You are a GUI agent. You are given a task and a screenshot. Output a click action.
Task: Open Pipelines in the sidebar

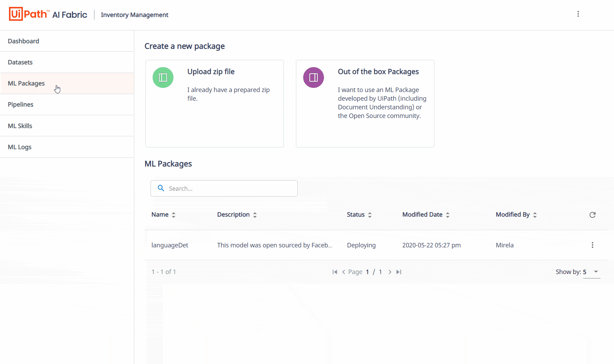click(x=67, y=104)
